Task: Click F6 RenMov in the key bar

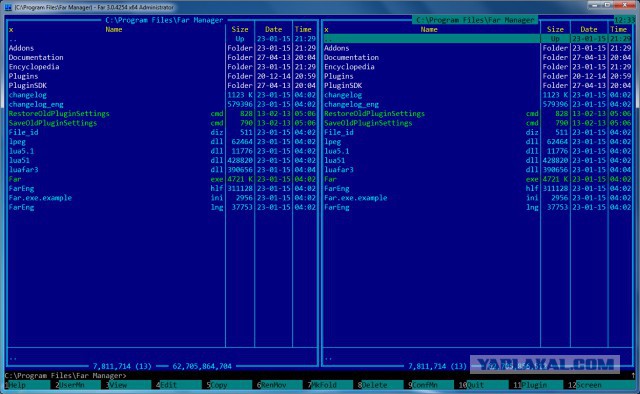Action: tap(280, 385)
